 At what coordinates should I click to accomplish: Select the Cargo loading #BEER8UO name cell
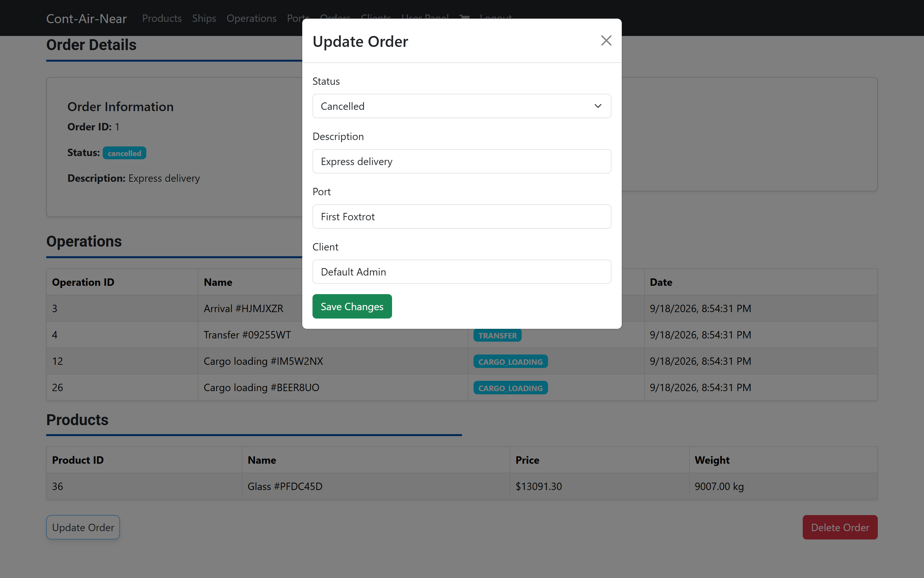[333, 387]
